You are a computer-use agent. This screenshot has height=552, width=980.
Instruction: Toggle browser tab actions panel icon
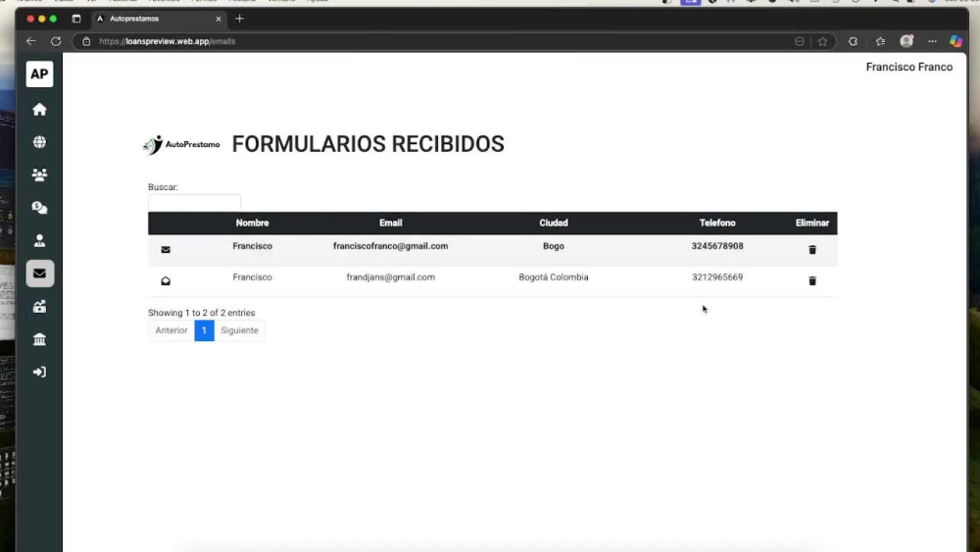(76, 19)
